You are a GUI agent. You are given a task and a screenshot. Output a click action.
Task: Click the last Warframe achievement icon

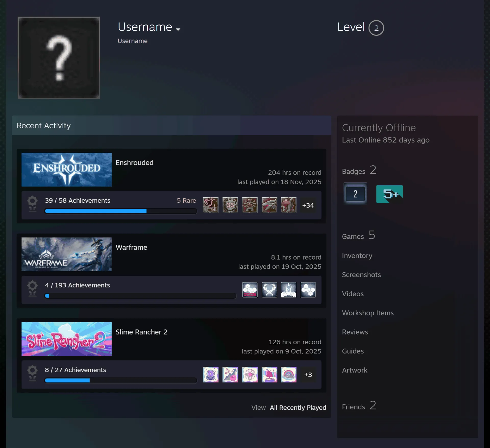308,290
